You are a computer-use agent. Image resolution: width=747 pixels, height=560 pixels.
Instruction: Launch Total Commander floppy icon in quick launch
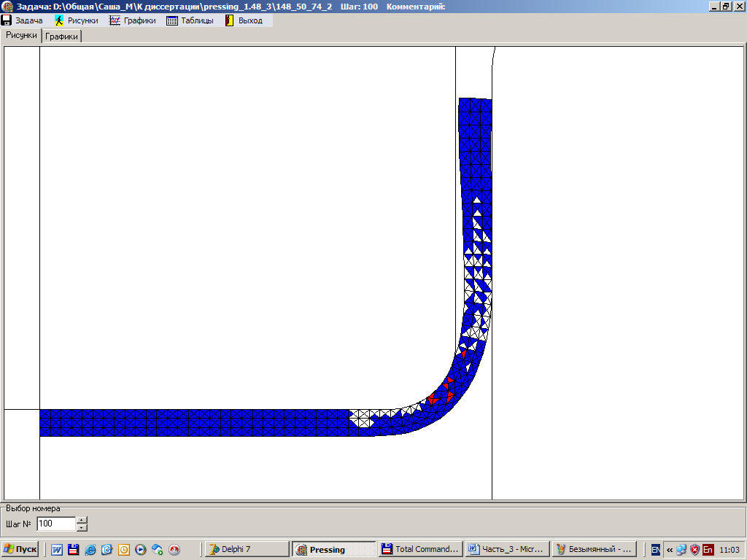click(x=74, y=550)
